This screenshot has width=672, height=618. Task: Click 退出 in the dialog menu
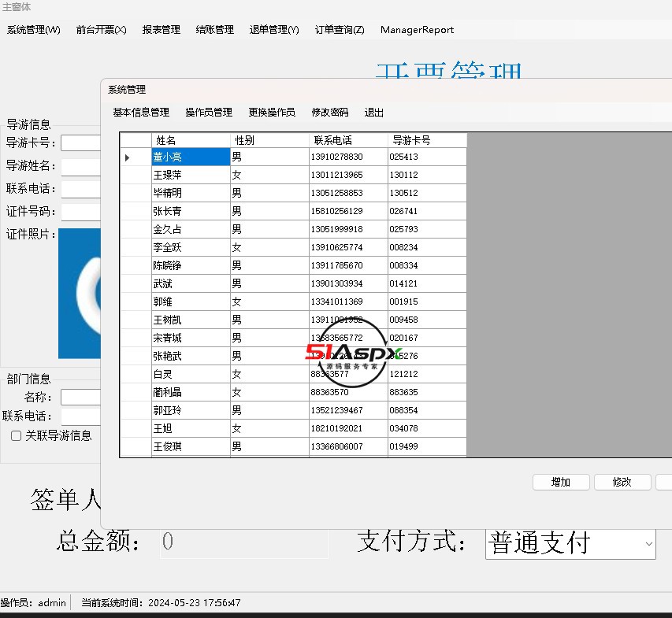click(x=374, y=113)
